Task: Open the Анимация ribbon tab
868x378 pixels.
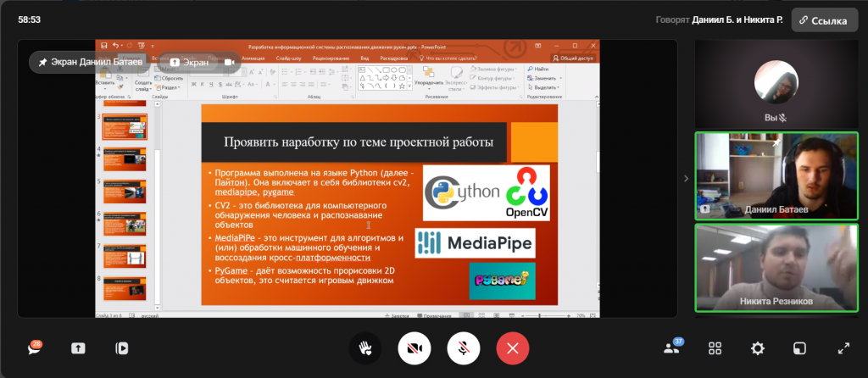Action: [x=253, y=58]
